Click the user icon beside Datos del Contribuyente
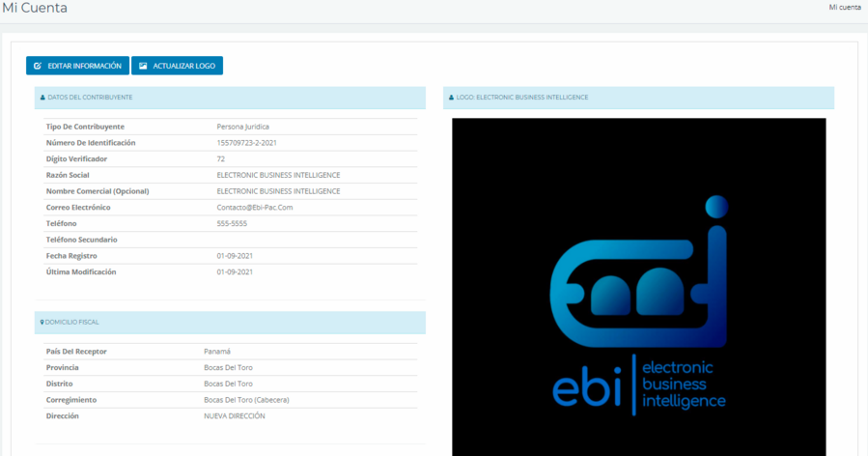 (x=42, y=98)
